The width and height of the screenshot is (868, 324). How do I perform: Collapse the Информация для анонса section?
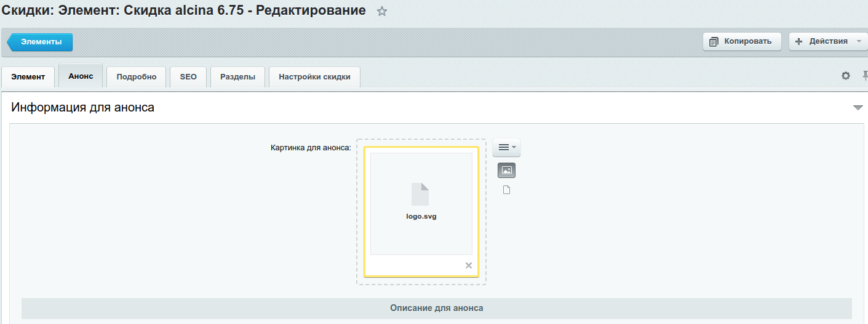coord(858,108)
